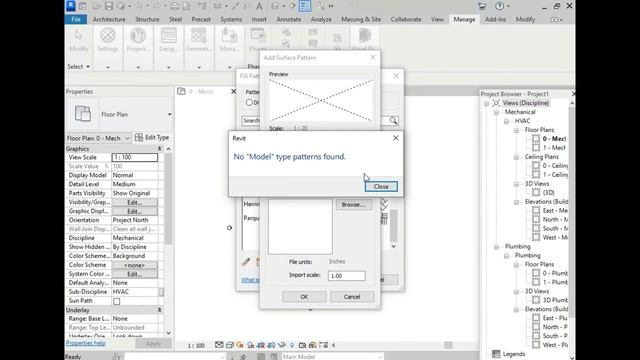Click Close in the Revit message dialog
Viewport: 640px width, 360px height.
381,187
